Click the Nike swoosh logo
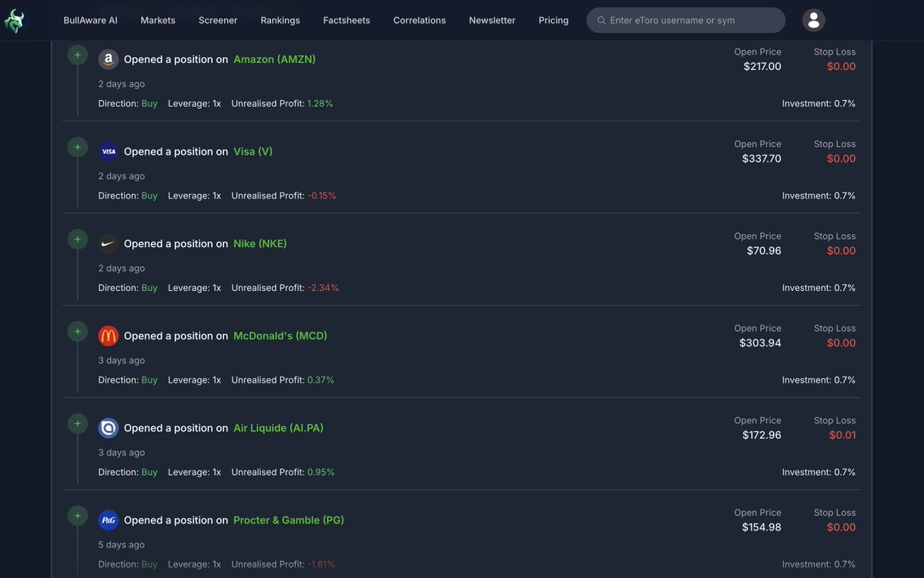 [x=109, y=244]
